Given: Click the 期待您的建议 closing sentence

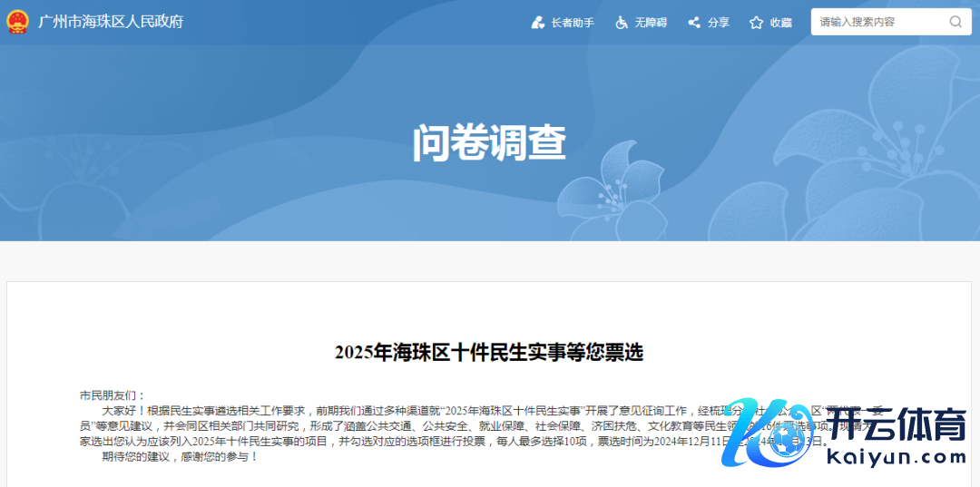Looking at the screenshot, I should click(x=180, y=456).
